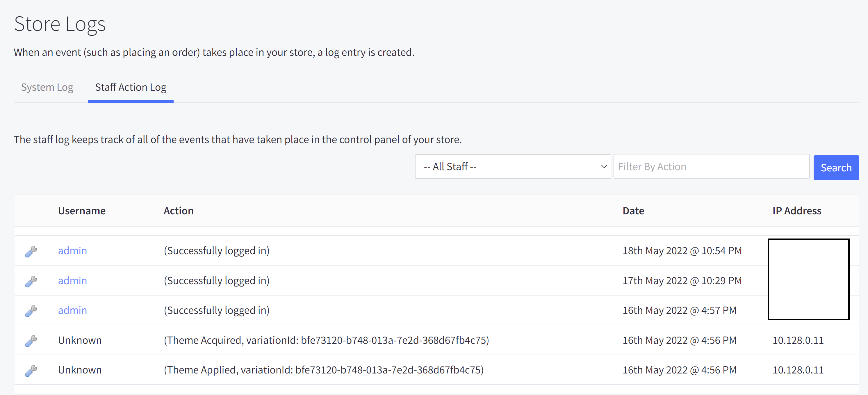Click wrench icon on Theme Applied row
The width and height of the screenshot is (868, 395).
(31, 370)
